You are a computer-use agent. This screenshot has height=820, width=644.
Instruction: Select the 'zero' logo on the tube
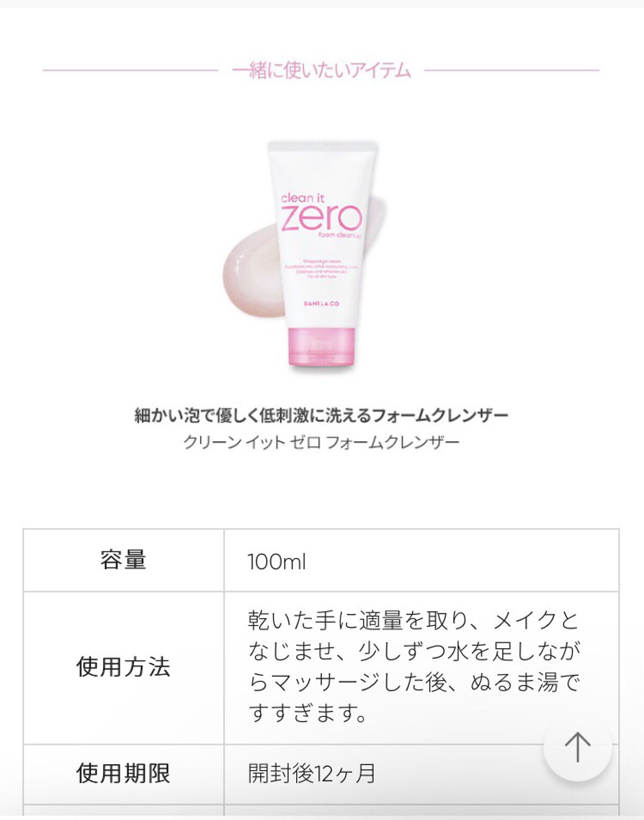pos(321,218)
